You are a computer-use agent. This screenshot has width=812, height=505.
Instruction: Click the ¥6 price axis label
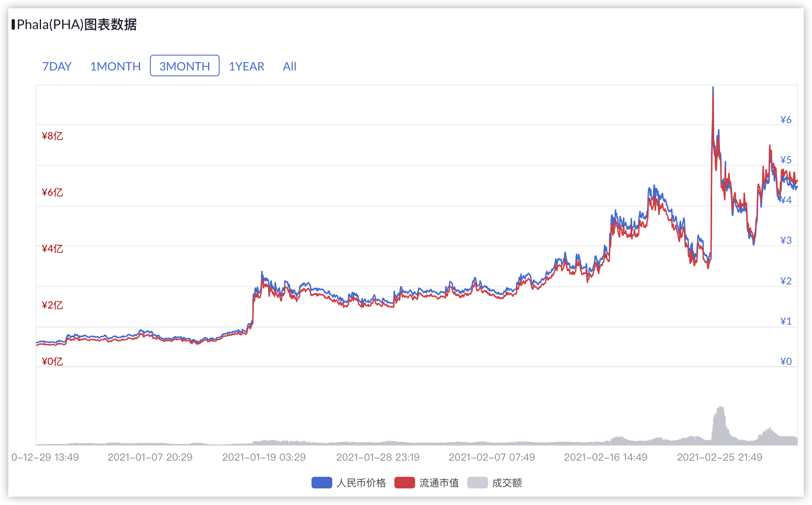[786, 120]
